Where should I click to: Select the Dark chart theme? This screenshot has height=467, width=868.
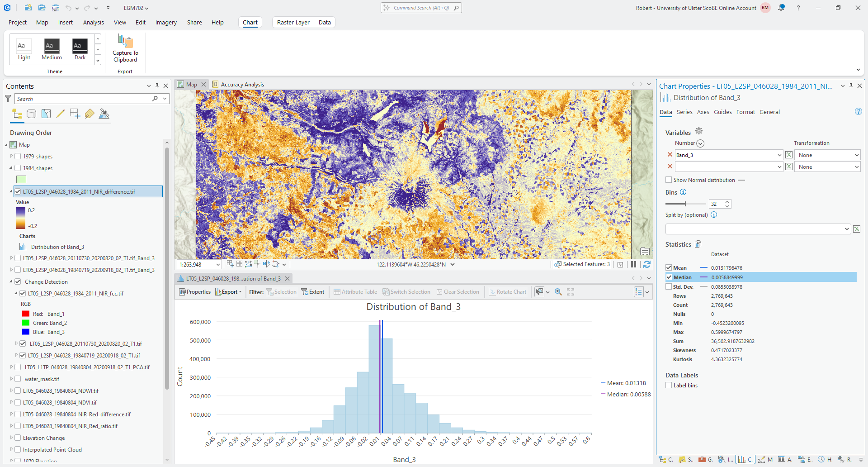[x=80, y=46]
